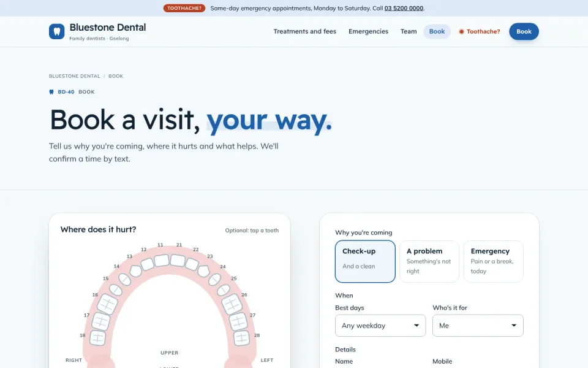The height and width of the screenshot is (368, 588).
Task: Choose wisdom tooth 18
Action: pos(97,337)
